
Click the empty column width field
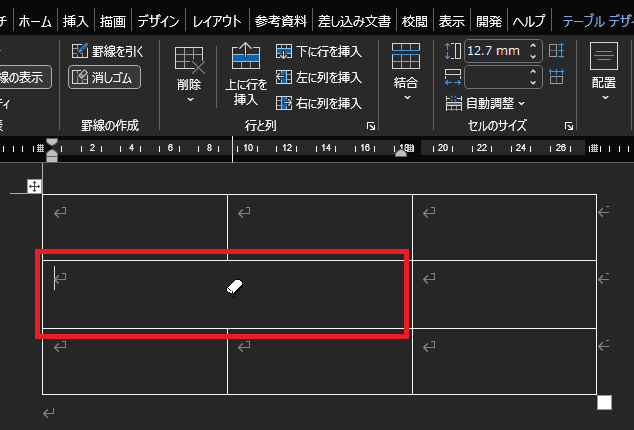coord(495,77)
